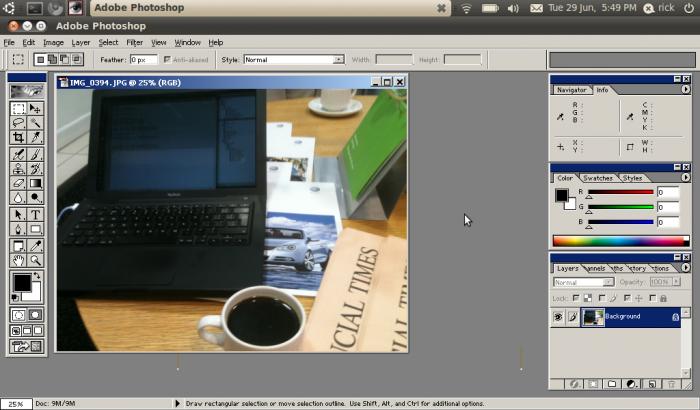Open the Window menu

click(187, 42)
